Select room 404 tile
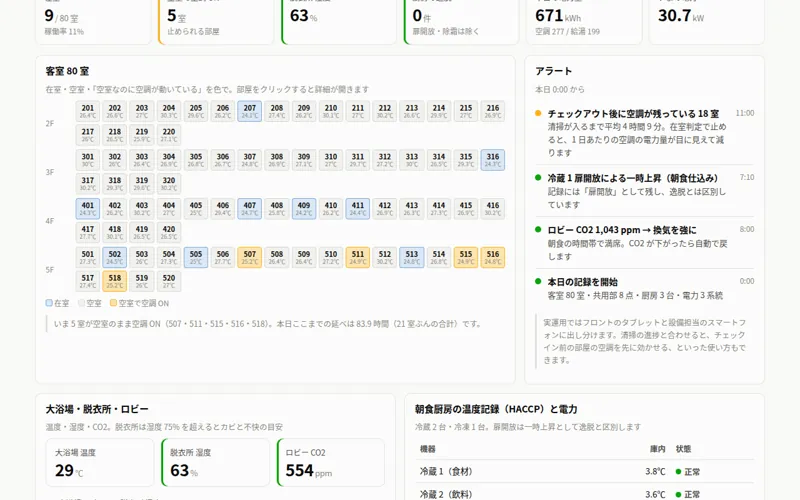 [x=169, y=209]
